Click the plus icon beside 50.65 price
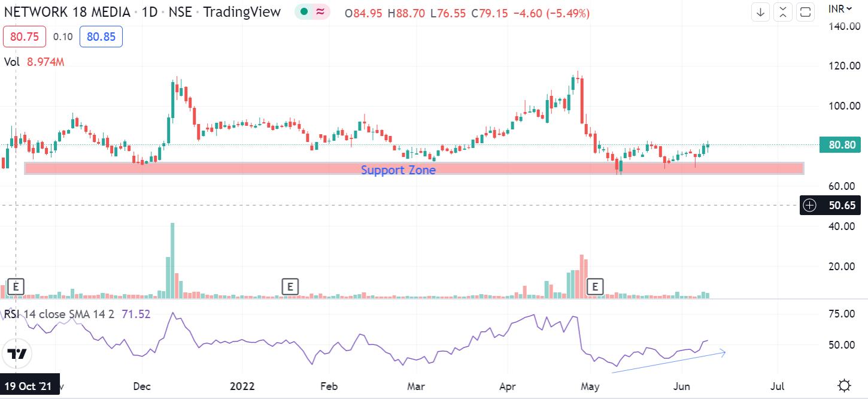The image size is (868, 399). tap(809, 205)
